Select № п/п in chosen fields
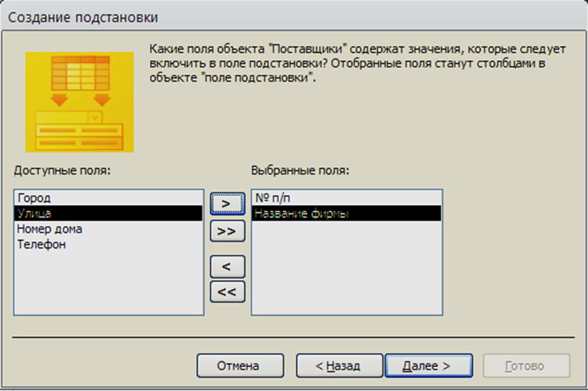Screen dimensions: 588x391 pos(347,197)
